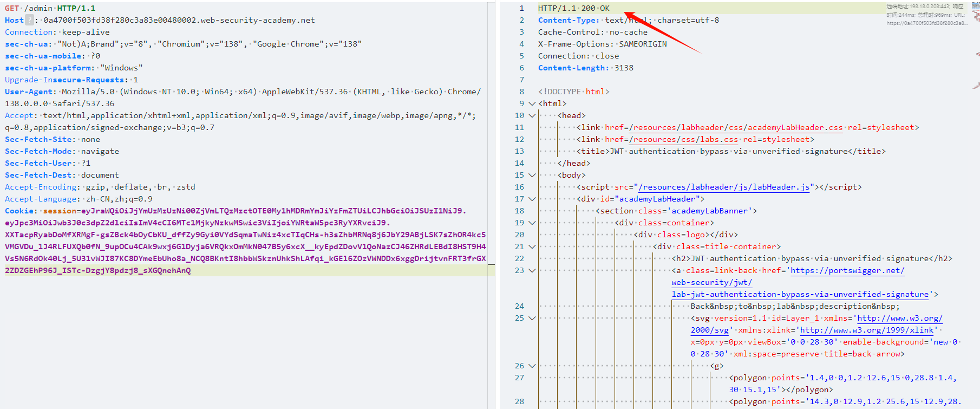Collapse the g element on line 26
This screenshot has height=409, width=980.
[532, 366]
